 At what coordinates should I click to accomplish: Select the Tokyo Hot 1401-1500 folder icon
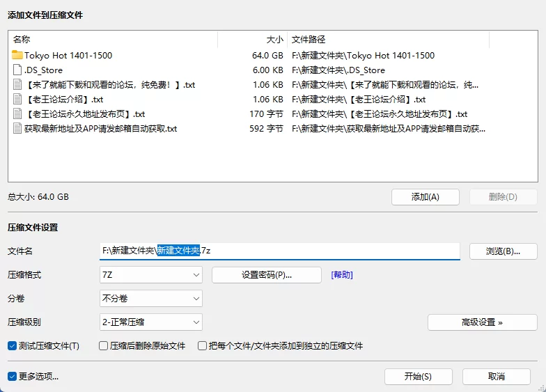[x=17, y=55]
